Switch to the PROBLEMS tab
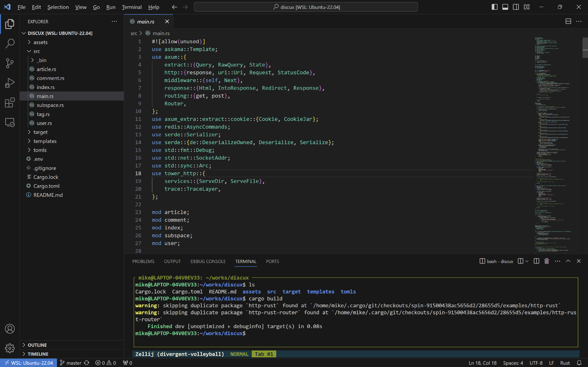The height and width of the screenshot is (367, 588). pos(143,261)
